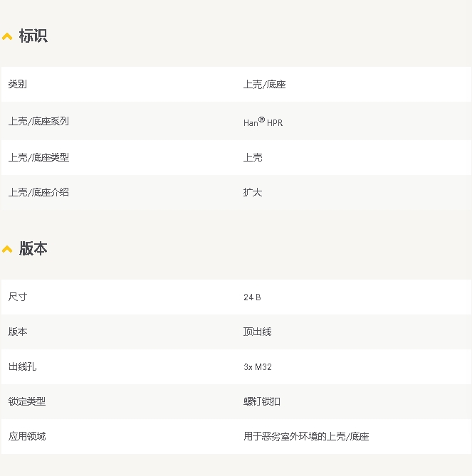The width and height of the screenshot is (472, 476).
Task: Click the 用于恶劣室外环境的上壳/底座 value text
Action: (x=305, y=436)
